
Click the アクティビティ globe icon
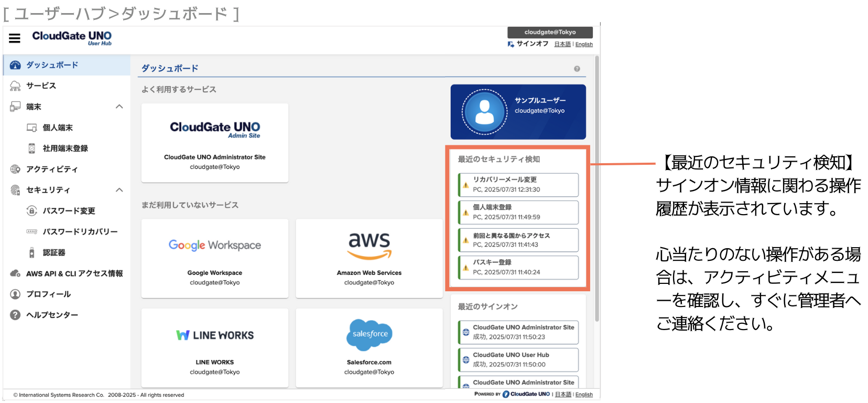point(15,169)
